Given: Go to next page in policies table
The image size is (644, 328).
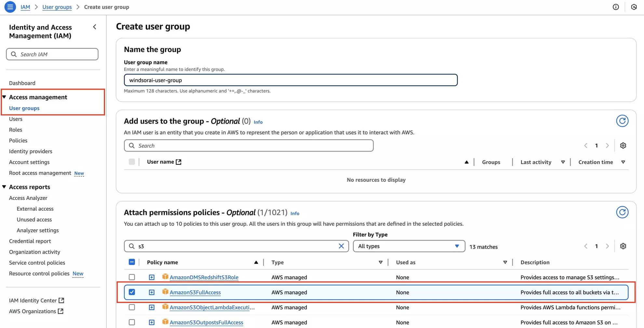Looking at the screenshot, I should (x=607, y=246).
